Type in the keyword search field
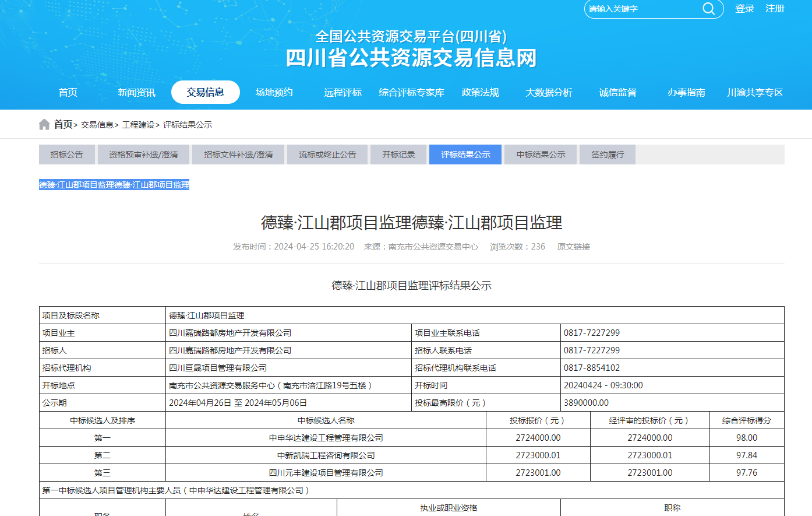 click(x=641, y=9)
